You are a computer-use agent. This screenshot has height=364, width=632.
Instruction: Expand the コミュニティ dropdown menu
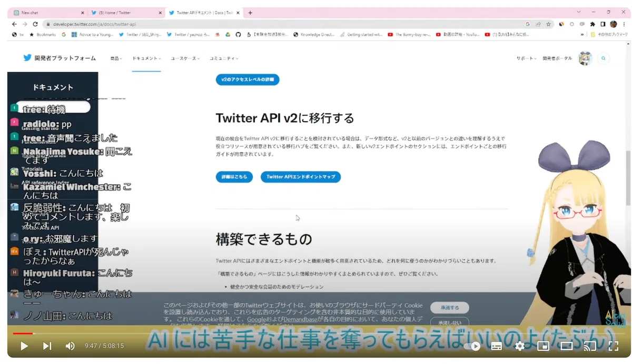224,58
